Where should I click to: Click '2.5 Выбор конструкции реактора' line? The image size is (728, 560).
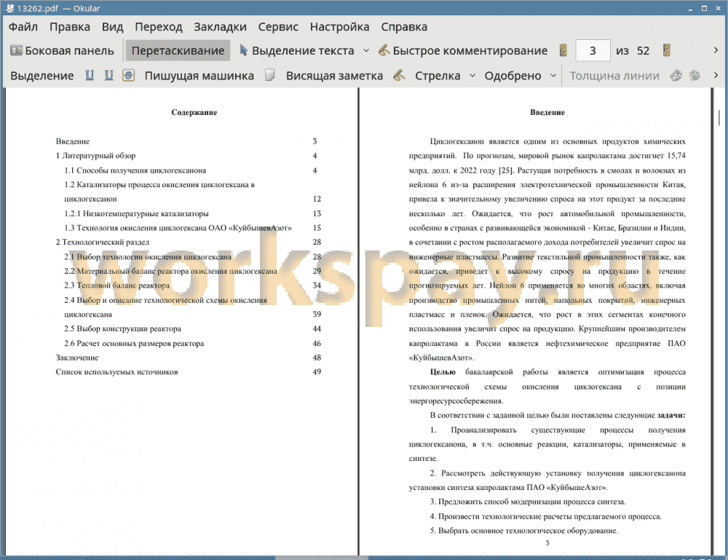click(122, 328)
